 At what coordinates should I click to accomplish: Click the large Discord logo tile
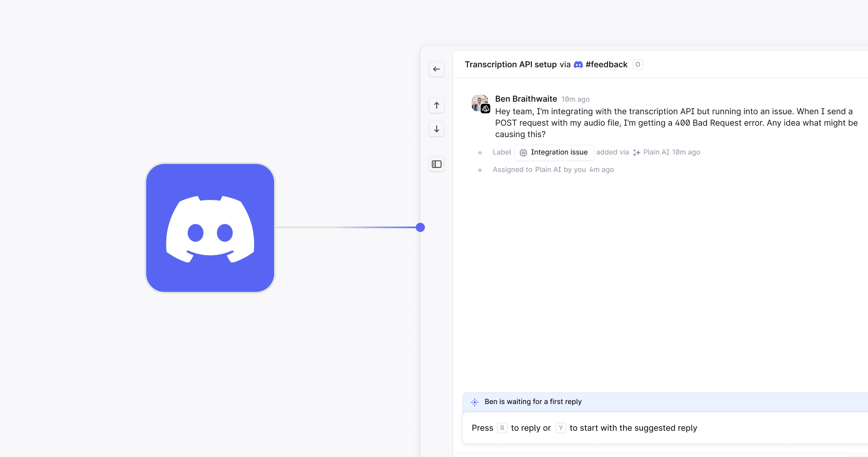point(210,228)
